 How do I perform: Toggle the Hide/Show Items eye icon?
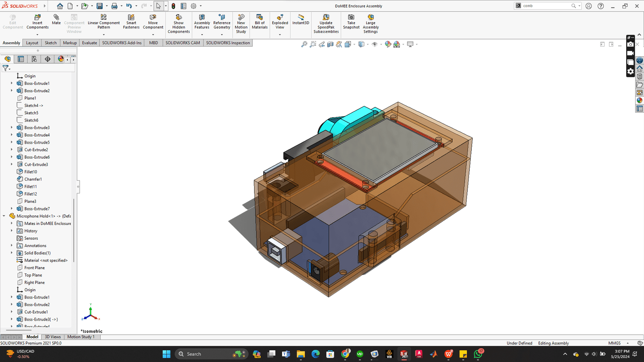point(374,44)
